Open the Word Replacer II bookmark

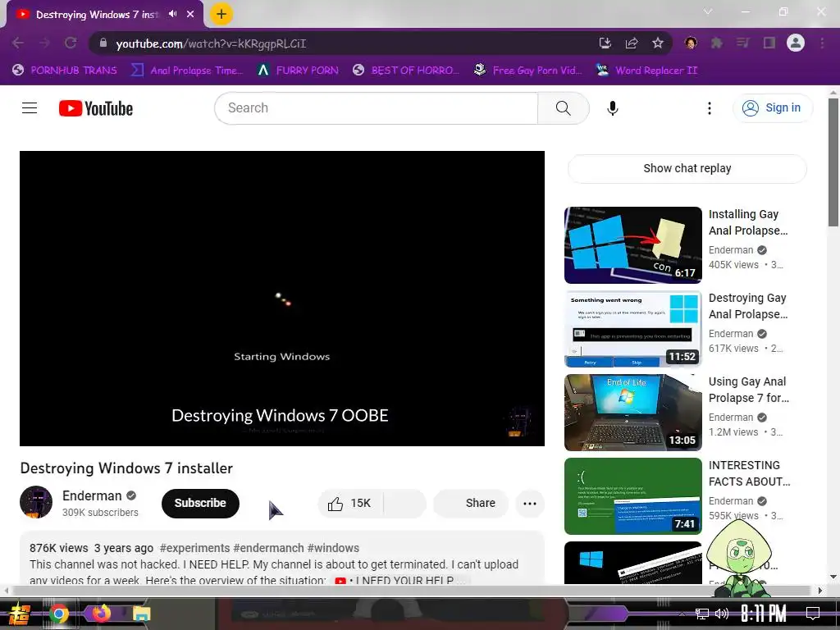(x=646, y=71)
